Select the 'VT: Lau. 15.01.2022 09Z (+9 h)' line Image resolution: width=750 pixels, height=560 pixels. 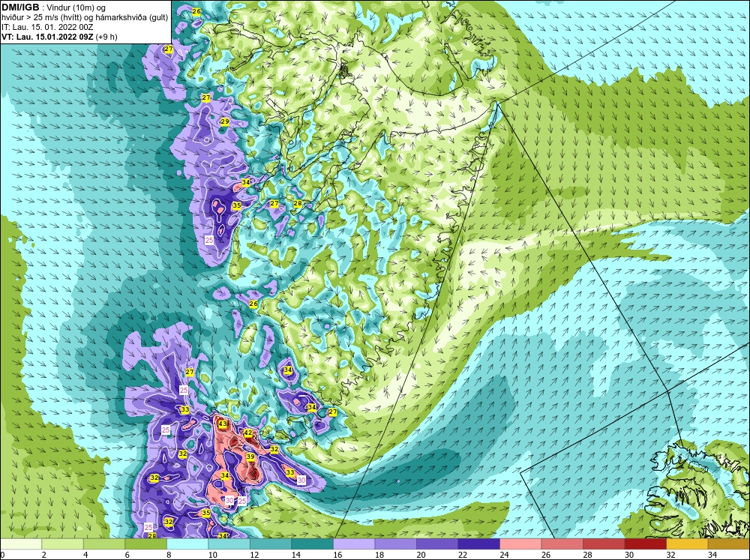pyautogui.click(x=59, y=37)
